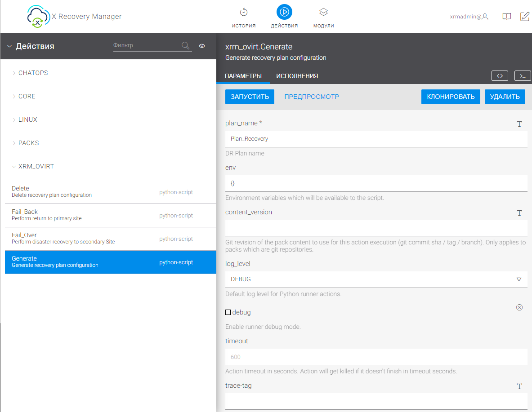
Task: Reset debug parameter with circled X icon
Action: point(519,307)
